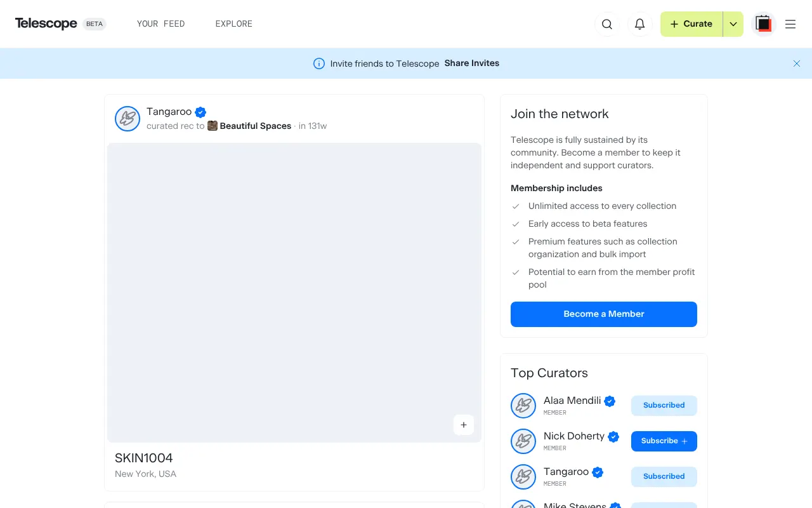Open the hamburger menu
Screen dimensions: 812x508
(x=790, y=24)
